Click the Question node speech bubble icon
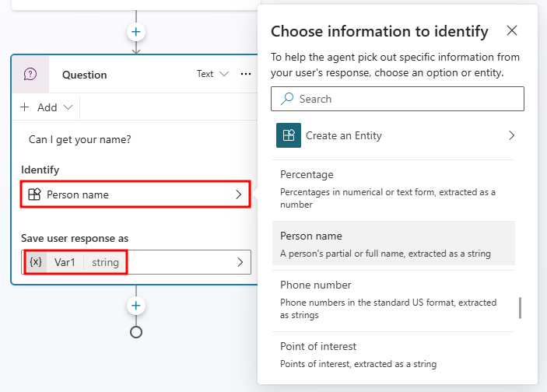The width and height of the screenshot is (547, 392). click(x=30, y=75)
